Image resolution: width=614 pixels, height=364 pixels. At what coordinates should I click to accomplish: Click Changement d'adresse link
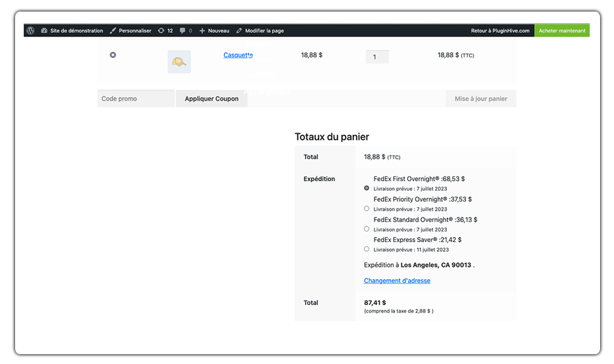click(397, 281)
